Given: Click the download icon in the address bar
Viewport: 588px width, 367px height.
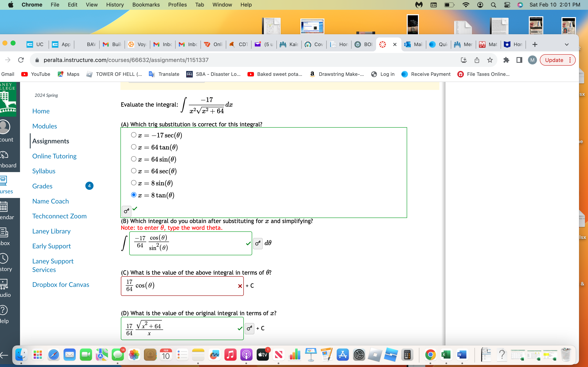Looking at the screenshot, I should (x=464, y=60).
